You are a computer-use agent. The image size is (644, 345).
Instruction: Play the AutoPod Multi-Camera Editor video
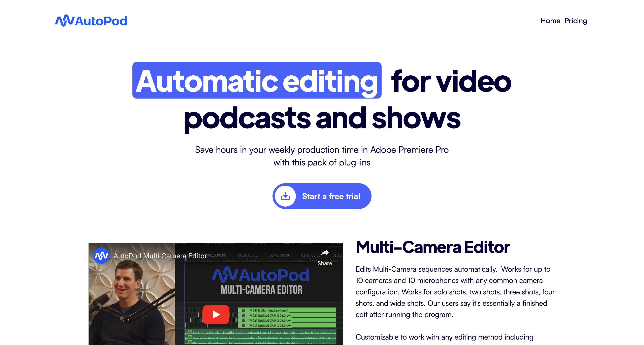(x=216, y=314)
